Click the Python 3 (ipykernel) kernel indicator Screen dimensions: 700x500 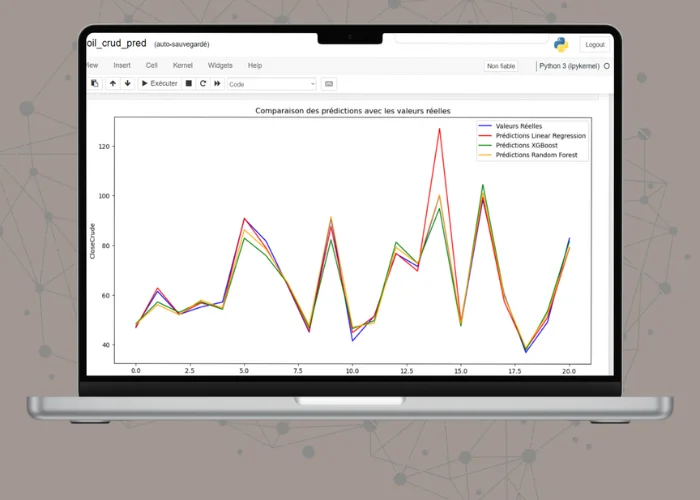569,66
